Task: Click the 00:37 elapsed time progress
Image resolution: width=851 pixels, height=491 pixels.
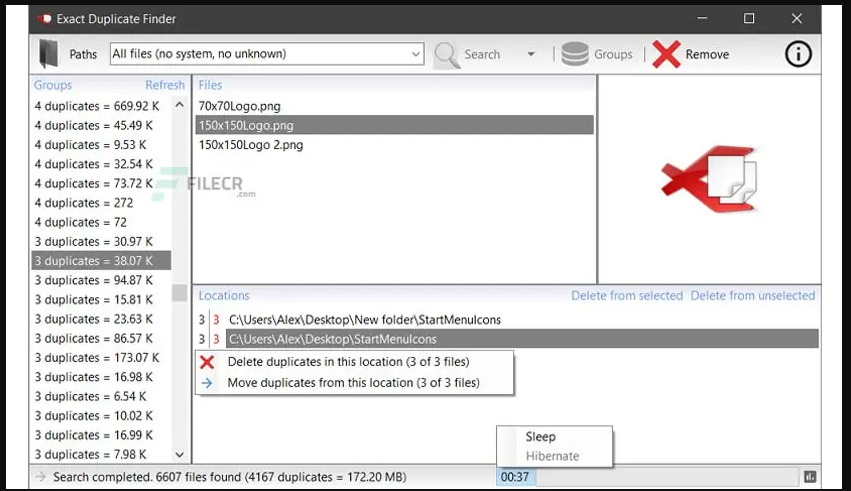Action: click(x=515, y=477)
